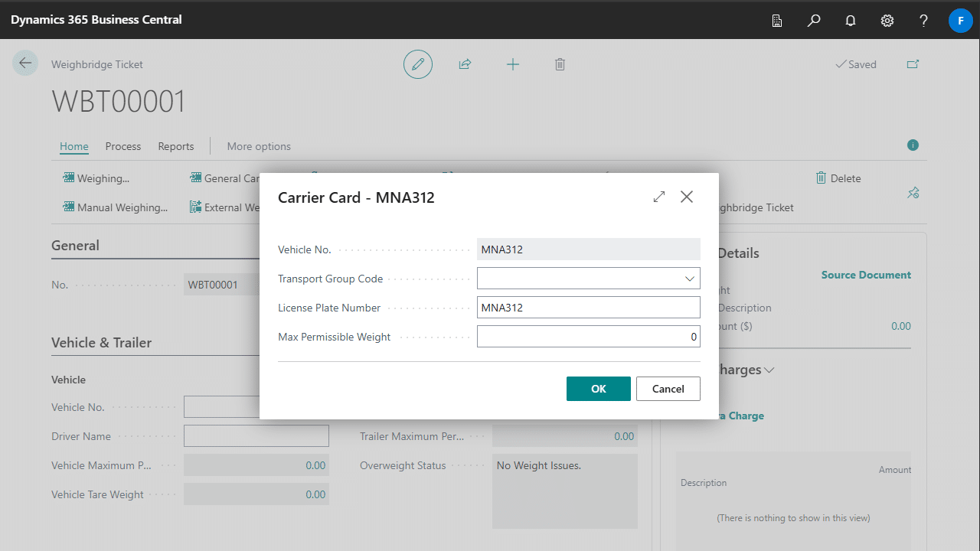Expand the charges section chevron

click(769, 370)
